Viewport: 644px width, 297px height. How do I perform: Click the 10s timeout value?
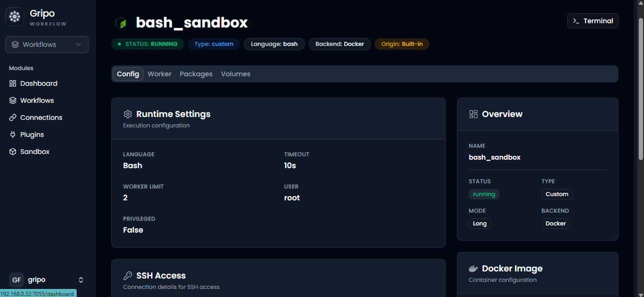(x=290, y=166)
